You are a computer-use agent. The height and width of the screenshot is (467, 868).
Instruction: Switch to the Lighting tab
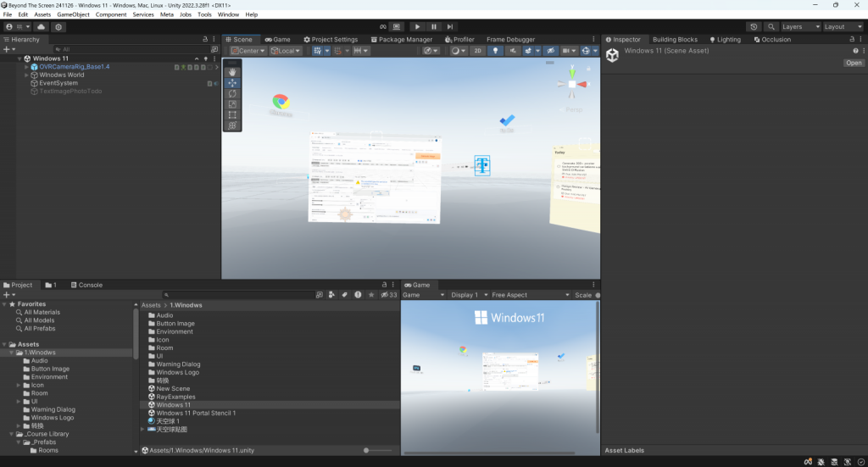(x=725, y=39)
